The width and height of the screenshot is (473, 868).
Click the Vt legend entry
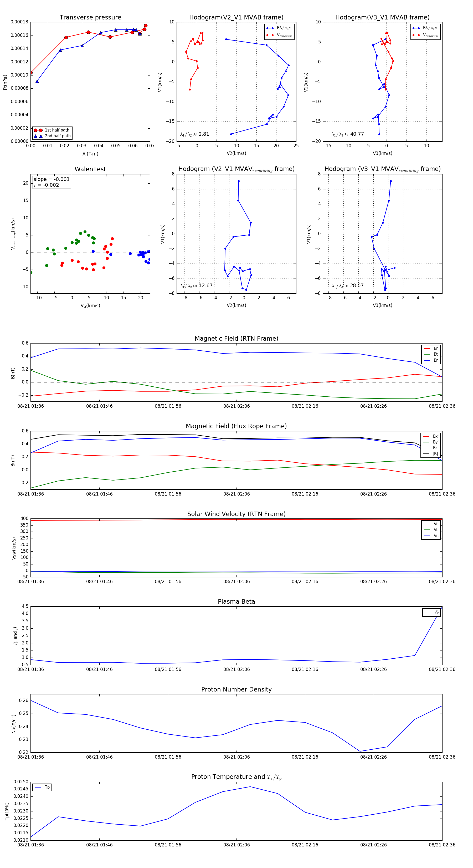point(431,530)
